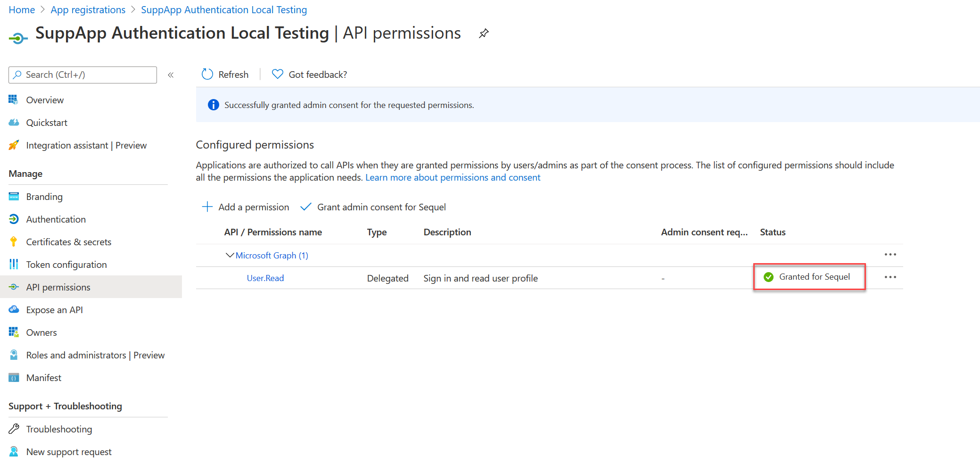Click the Owners icon in sidebar
The image size is (980, 473).
click(x=14, y=332)
